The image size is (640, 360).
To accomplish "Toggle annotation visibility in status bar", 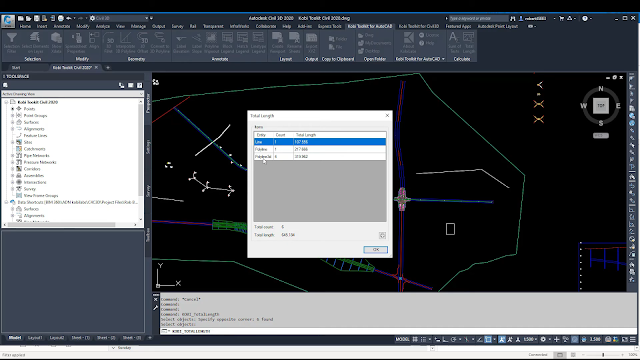I will coord(502,339).
